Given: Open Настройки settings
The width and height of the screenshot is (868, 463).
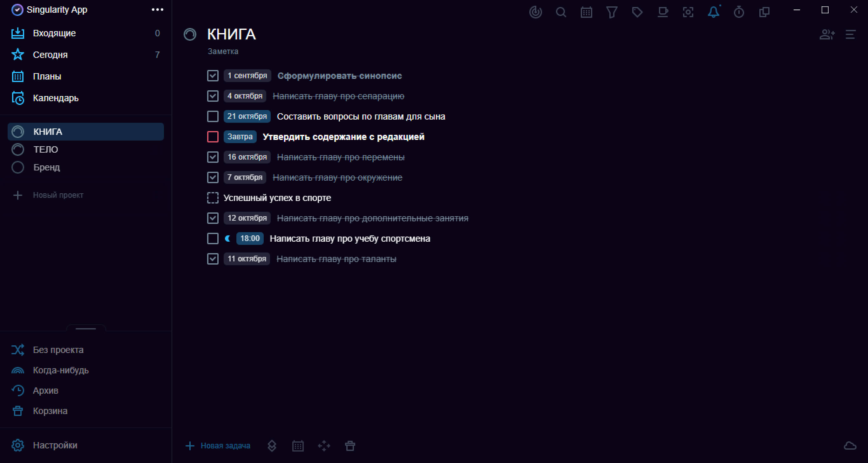Looking at the screenshot, I should point(85,445).
